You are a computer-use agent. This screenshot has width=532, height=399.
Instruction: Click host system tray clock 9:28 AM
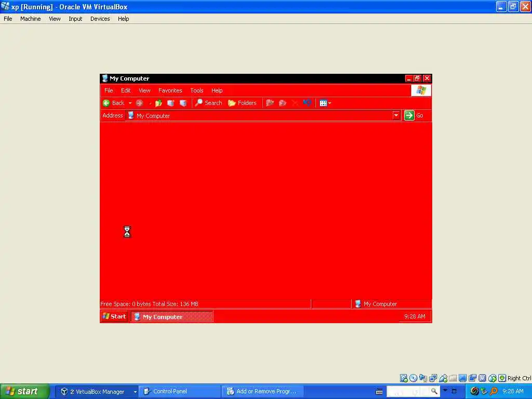(x=513, y=392)
